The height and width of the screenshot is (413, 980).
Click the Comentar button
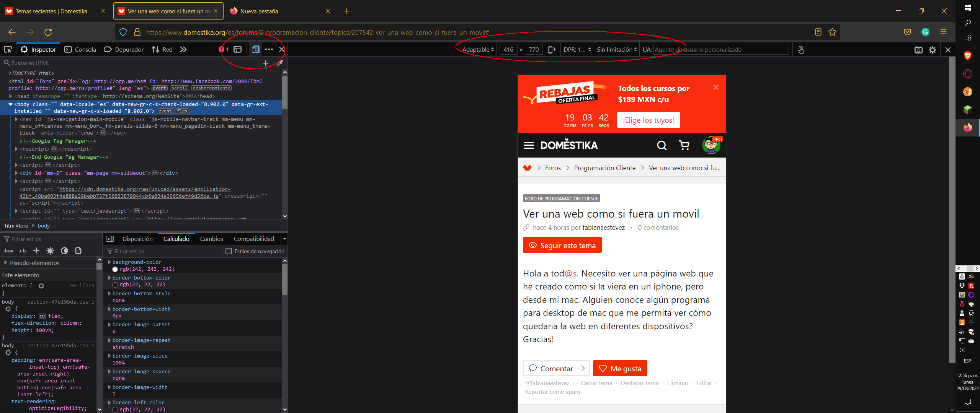[557, 368]
